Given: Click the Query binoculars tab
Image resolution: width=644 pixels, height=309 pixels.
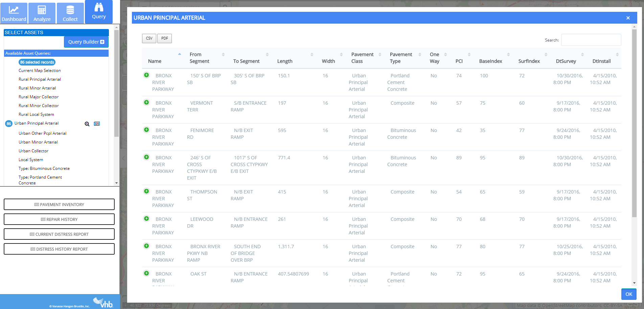Looking at the screenshot, I should click(99, 11).
